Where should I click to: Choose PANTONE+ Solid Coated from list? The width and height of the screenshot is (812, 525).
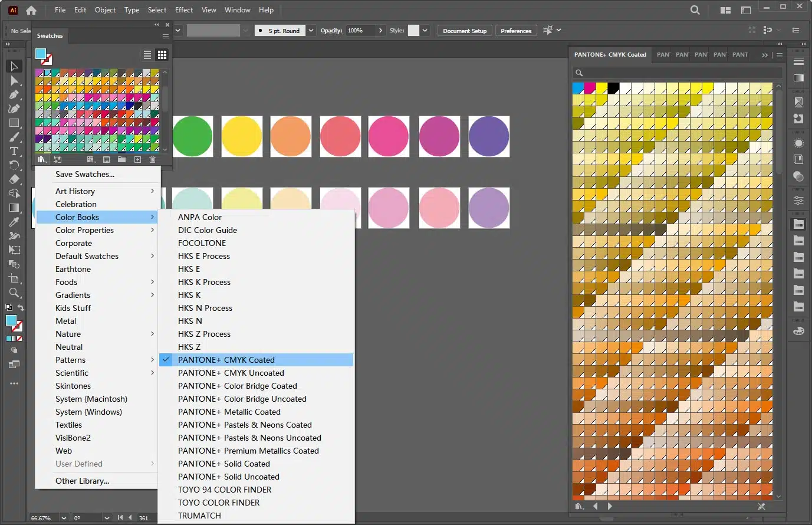(x=224, y=464)
